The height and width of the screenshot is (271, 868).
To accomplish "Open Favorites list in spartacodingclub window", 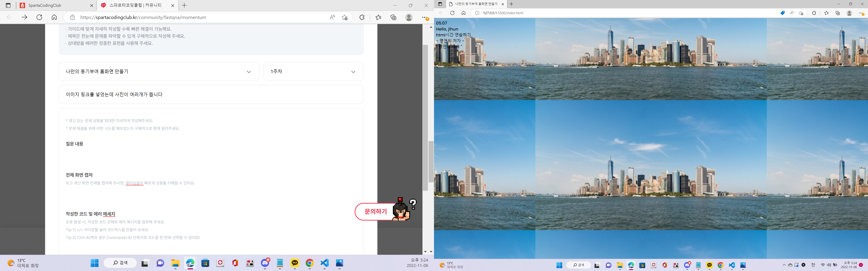I will point(378,17).
